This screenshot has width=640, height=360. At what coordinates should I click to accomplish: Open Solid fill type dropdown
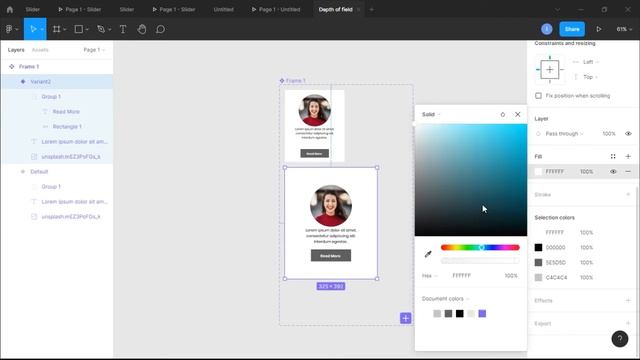pos(431,115)
